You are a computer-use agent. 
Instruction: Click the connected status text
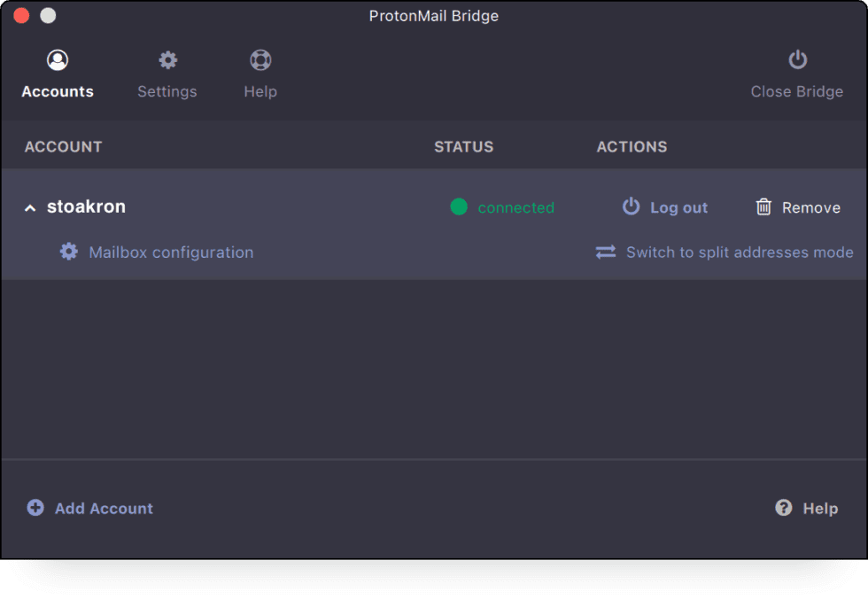click(x=515, y=207)
